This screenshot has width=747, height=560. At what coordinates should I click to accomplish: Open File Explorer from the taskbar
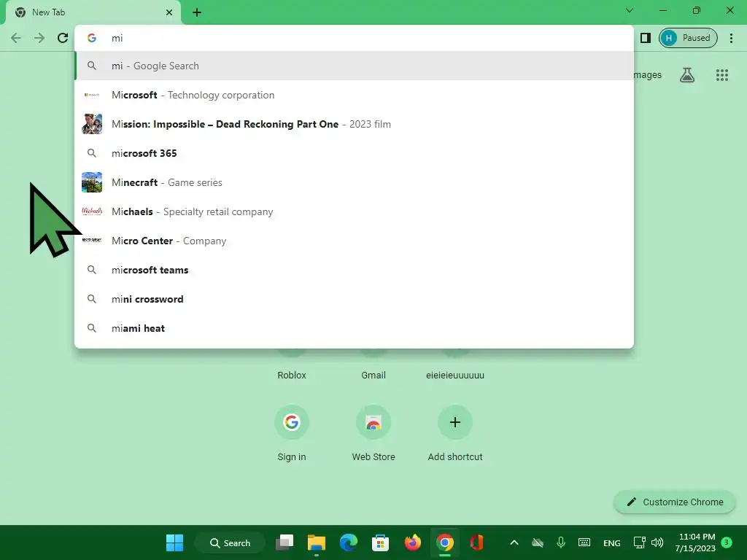(317, 542)
